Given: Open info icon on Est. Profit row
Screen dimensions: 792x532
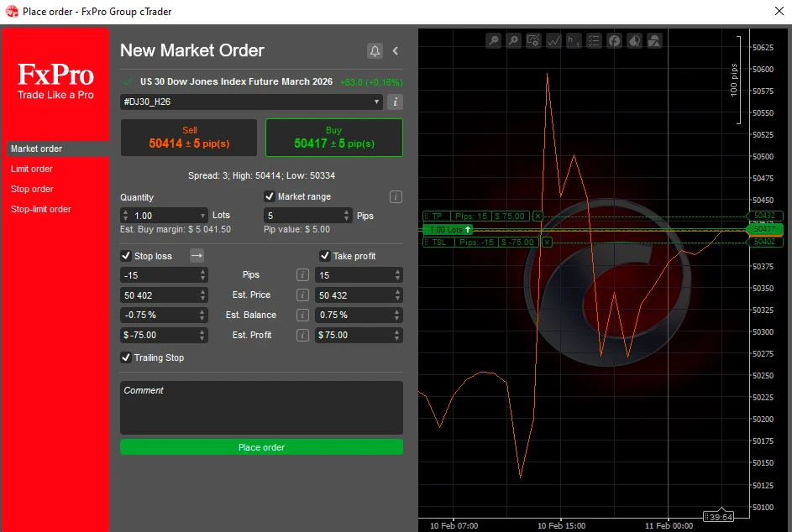Looking at the screenshot, I should (302, 335).
